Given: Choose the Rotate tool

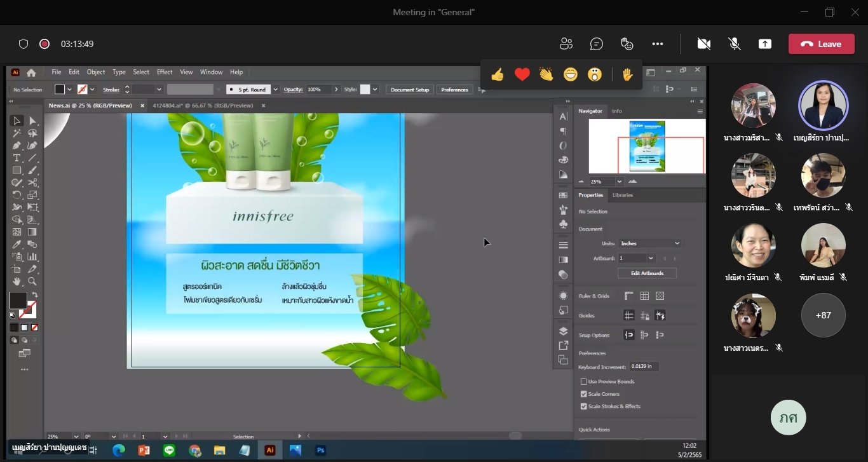Looking at the screenshot, I should [17, 195].
